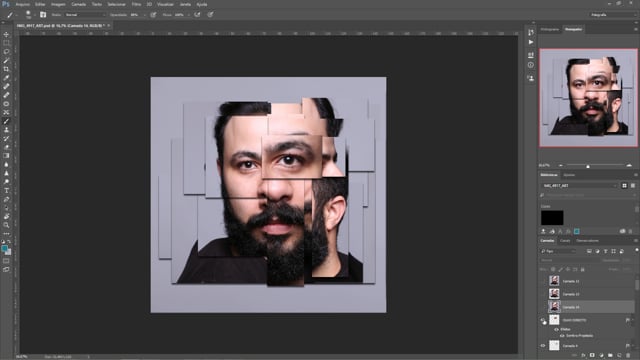Screen dimensions: 640x360
Task: Switch to the Canais tab
Action: tap(565, 241)
